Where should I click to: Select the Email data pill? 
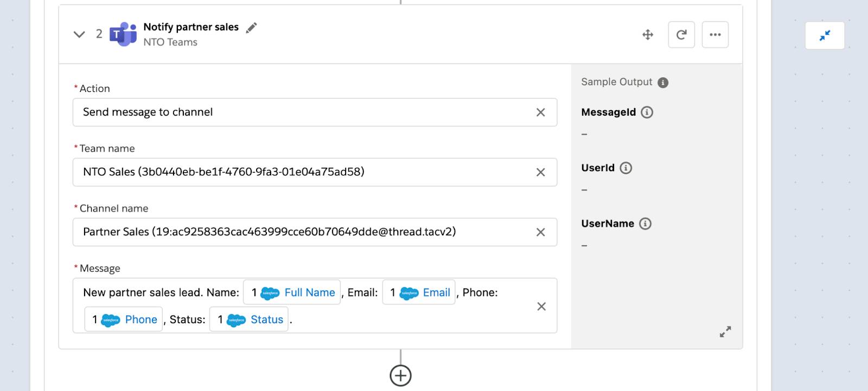(x=419, y=292)
